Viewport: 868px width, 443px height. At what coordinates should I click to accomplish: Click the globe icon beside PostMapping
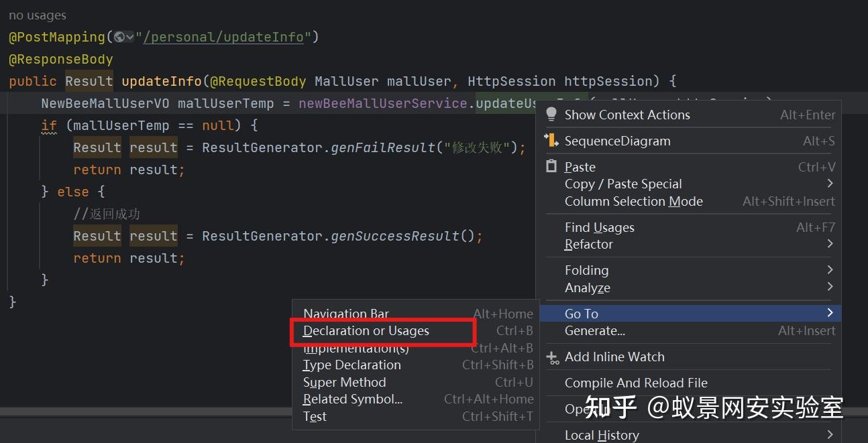pos(119,38)
